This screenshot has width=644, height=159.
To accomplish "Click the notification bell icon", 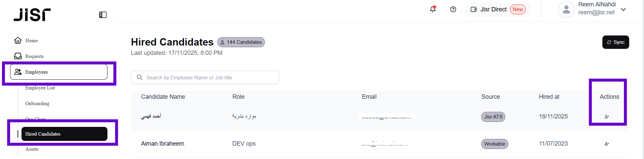I will click(433, 9).
